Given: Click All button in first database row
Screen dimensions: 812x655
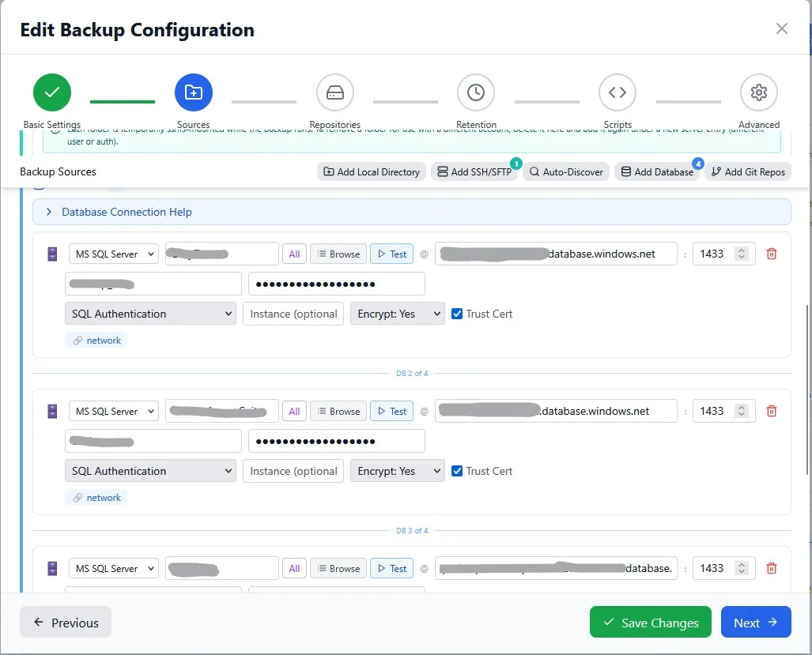Looking at the screenshot, I should coord(294,254).
